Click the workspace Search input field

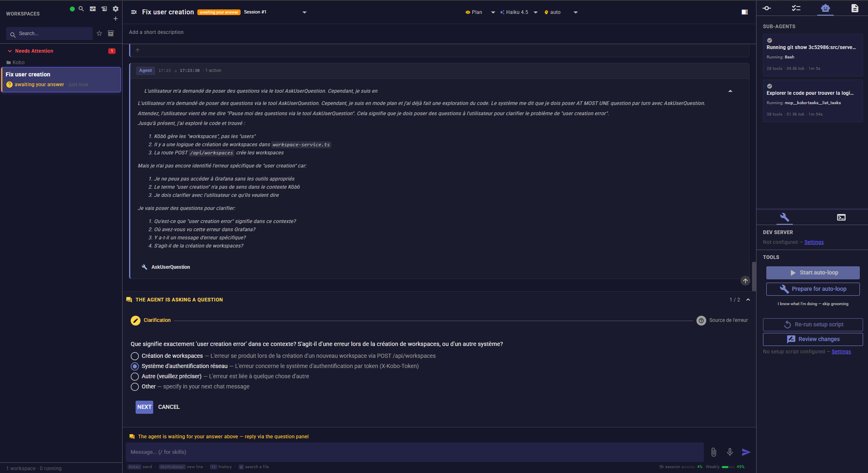tap(50, 33)
